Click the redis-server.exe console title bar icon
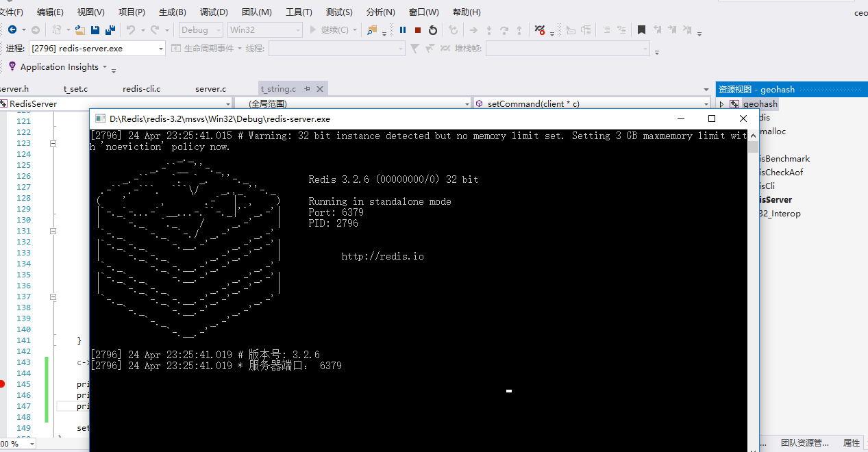868x452 pixels. [x=100, y=118]
